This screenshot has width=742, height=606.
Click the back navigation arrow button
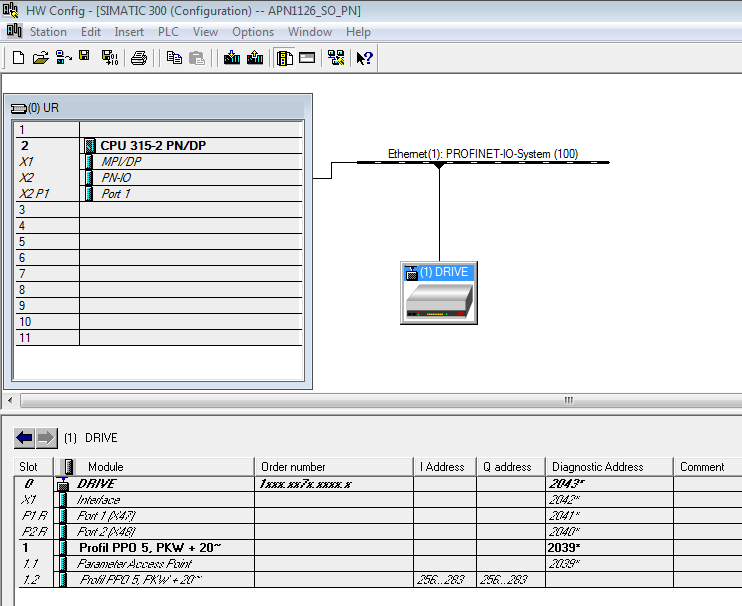pyautogui.click(x=24, y=438)
